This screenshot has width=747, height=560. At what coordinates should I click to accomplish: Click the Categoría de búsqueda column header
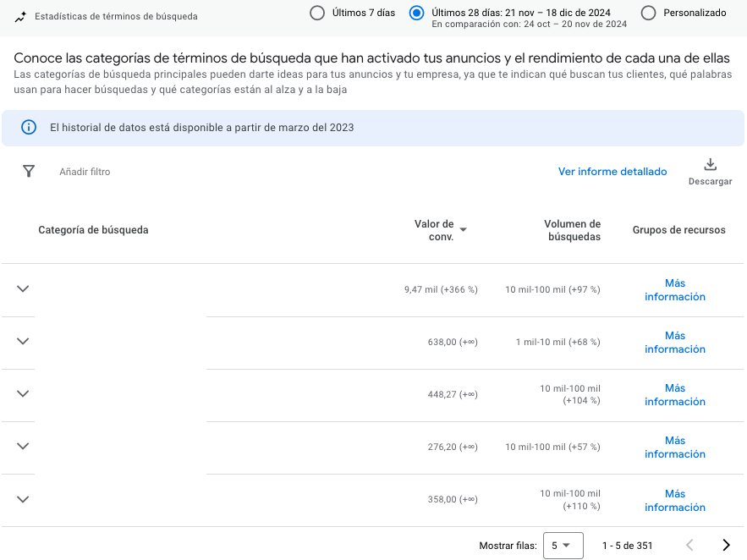pyautogui.click(x=93, y=230)
